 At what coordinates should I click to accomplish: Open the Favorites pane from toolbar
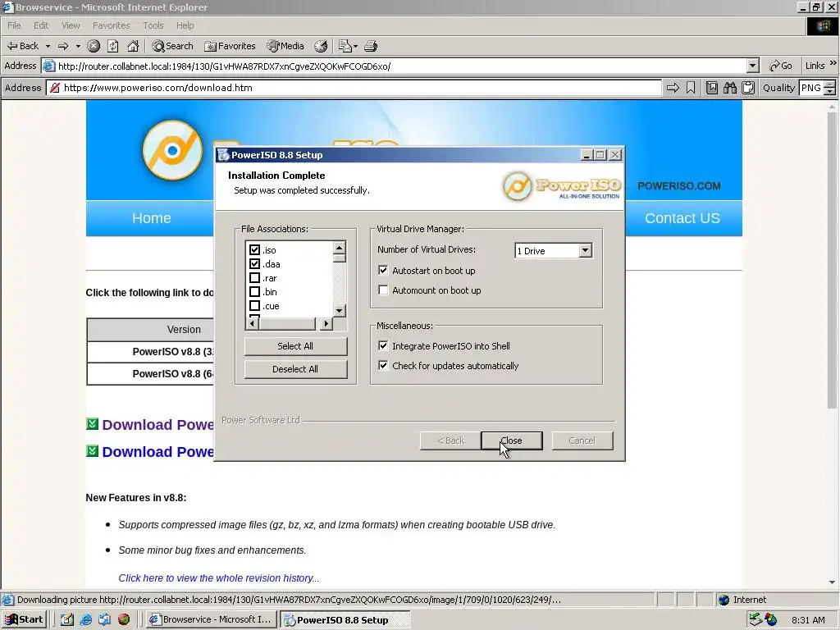[x=230, y=46]
